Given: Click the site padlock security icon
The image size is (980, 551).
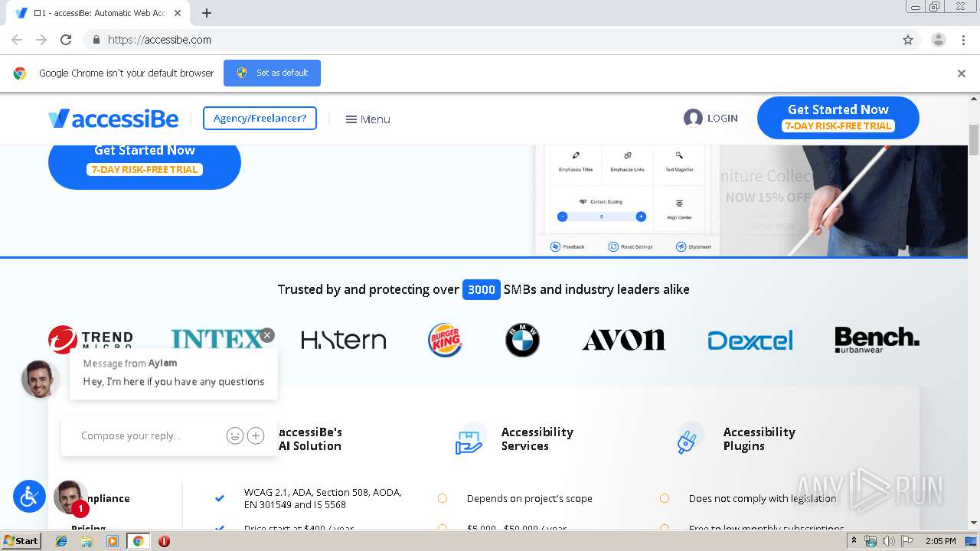Looking at the screenshot, I should [96, 40].
